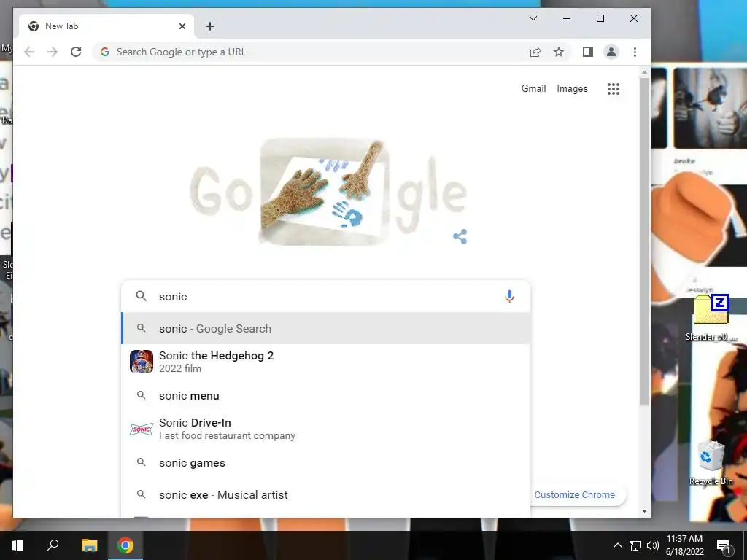Click the Google search box containing sonic
The image size is (747, 560).
point(325,296)
